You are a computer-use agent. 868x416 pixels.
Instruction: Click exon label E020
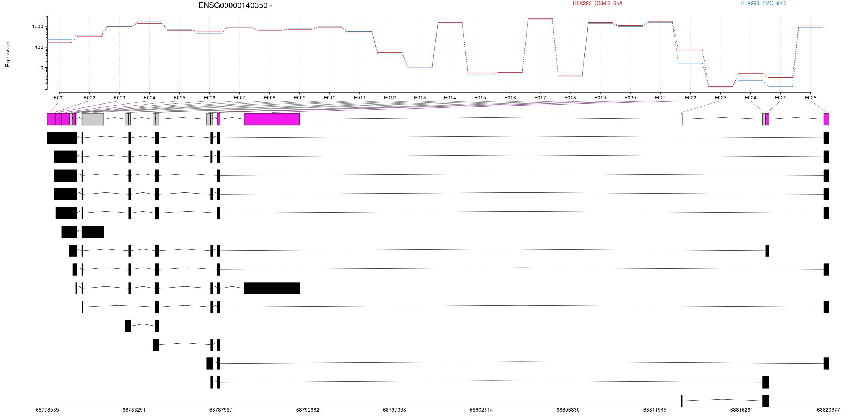630,98
